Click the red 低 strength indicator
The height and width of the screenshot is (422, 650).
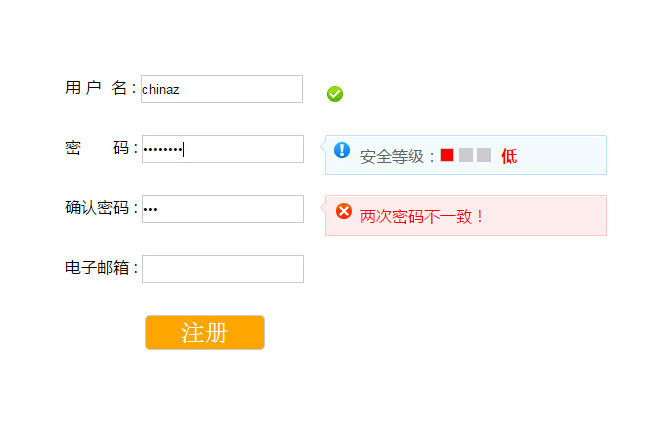(509, 156)
